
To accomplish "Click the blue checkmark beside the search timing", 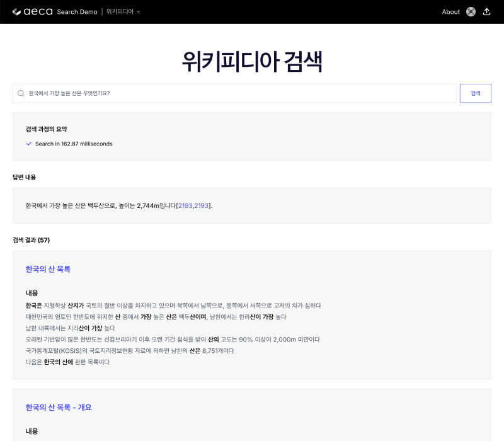I will coord(28,144).
